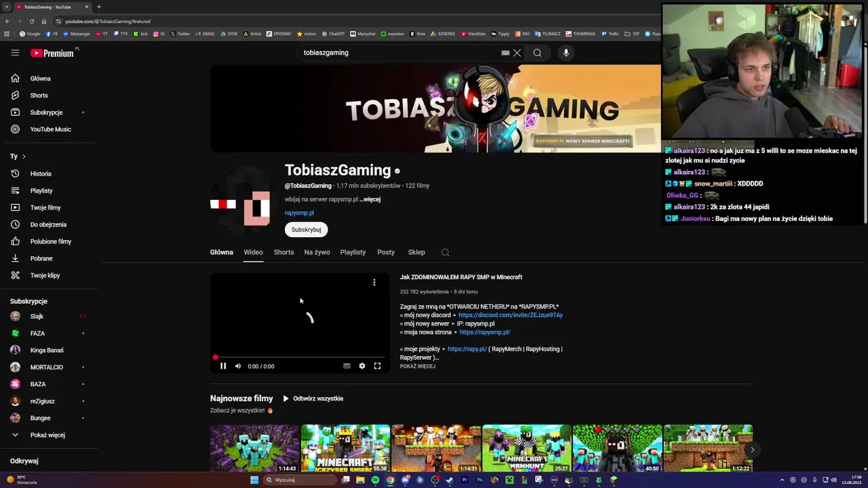Switch to the Posty tab
The width and height of the screenshot is (868, 488).
386,252
